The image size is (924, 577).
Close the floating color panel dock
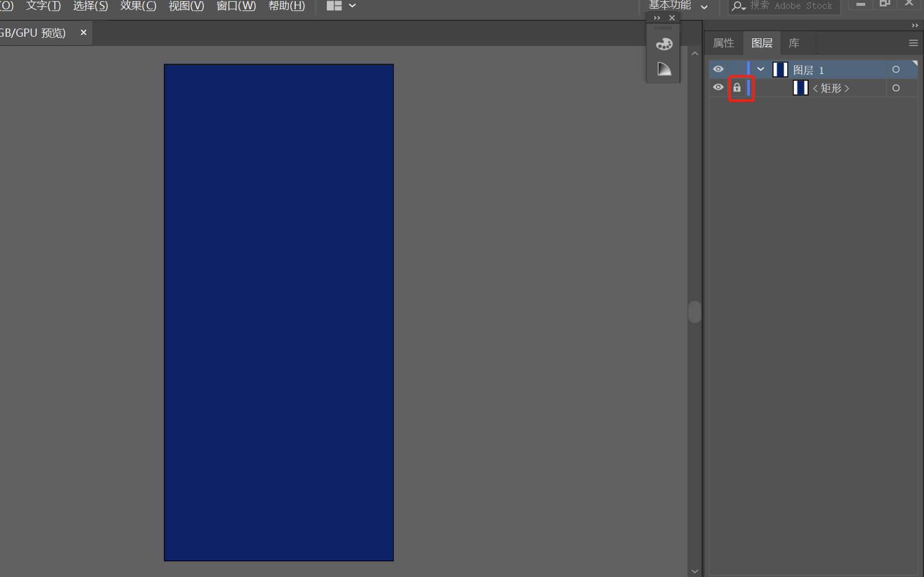tap(672, 18)
